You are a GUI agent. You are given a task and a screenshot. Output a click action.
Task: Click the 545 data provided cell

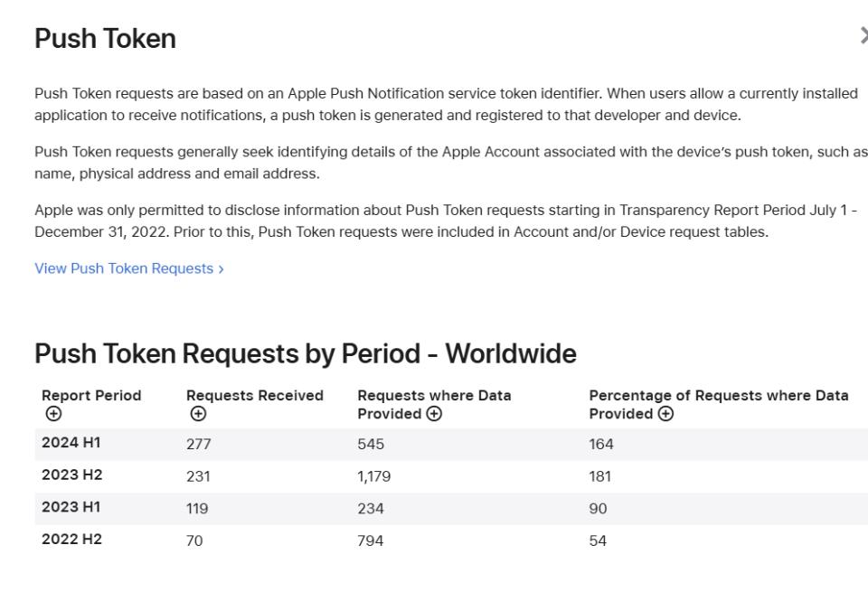(371, 445)
